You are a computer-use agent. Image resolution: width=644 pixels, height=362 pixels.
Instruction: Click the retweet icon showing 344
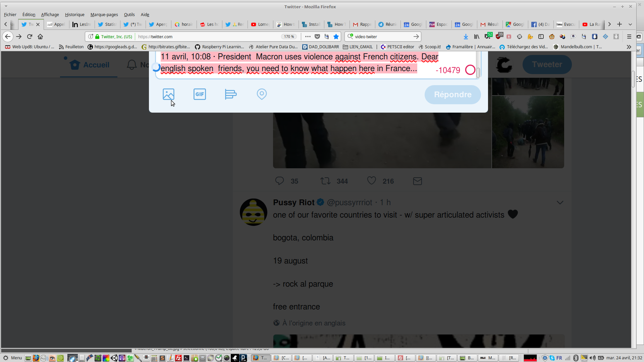[x=325, y=181]
